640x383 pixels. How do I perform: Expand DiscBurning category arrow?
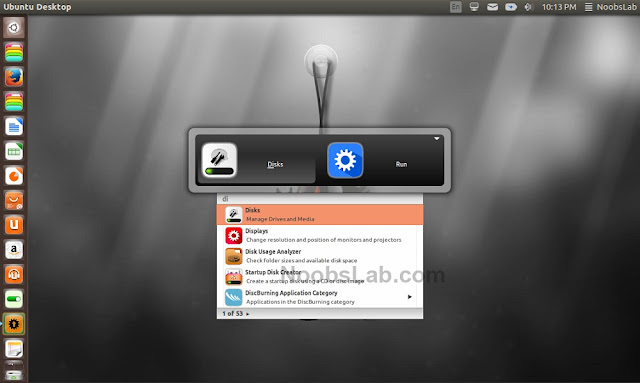coord(409,297)
